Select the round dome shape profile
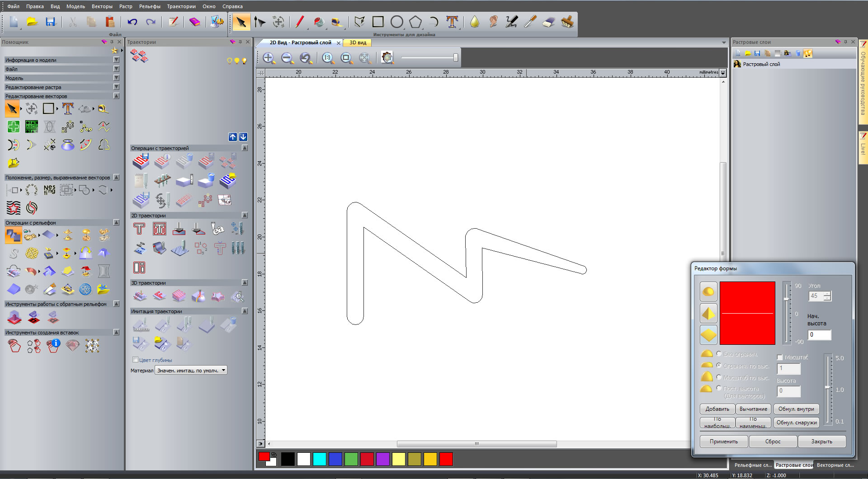The height and width of the screenshot is (479, 868). (x=708, y=291)
